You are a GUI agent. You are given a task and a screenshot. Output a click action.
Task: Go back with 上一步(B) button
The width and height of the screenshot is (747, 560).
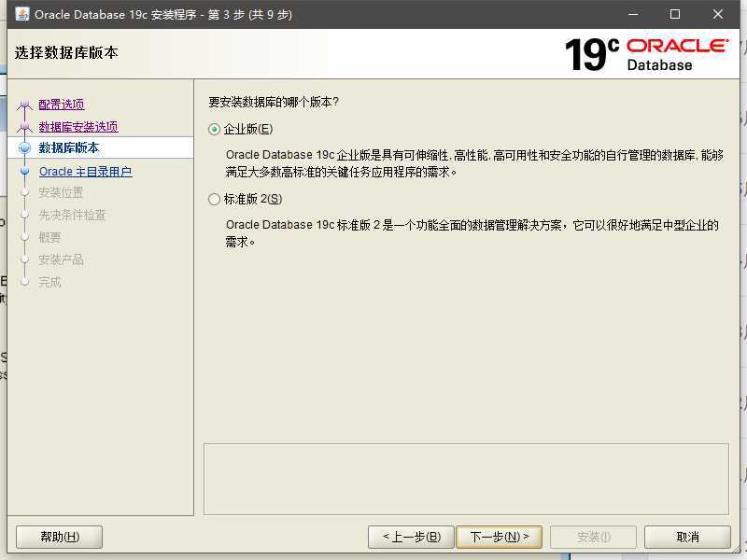[x=412, y=538]
